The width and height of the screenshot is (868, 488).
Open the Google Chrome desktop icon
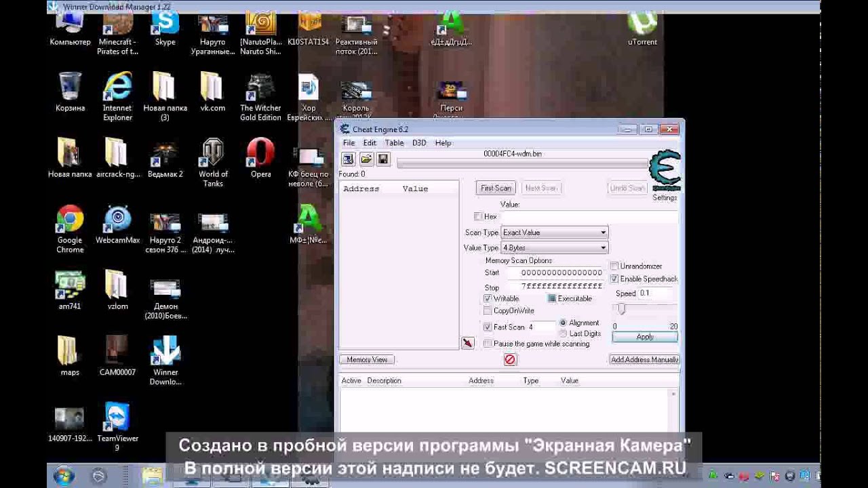click(70, 229)
